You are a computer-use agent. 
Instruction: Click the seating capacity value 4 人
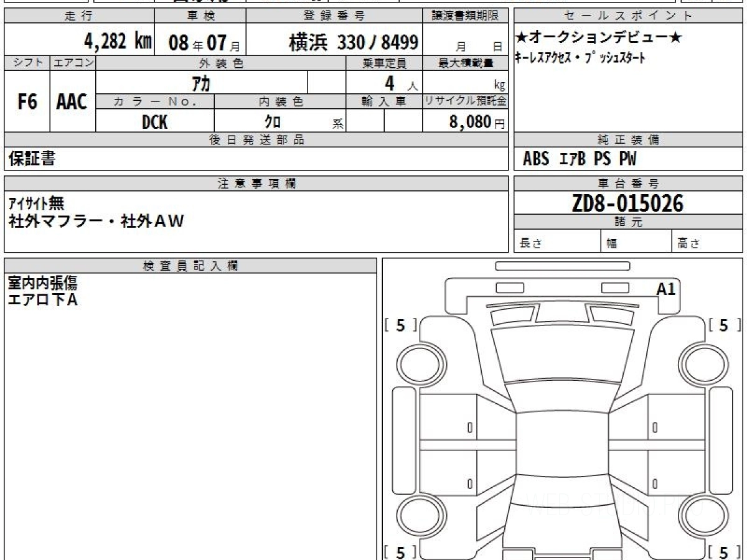pos(400,83)
